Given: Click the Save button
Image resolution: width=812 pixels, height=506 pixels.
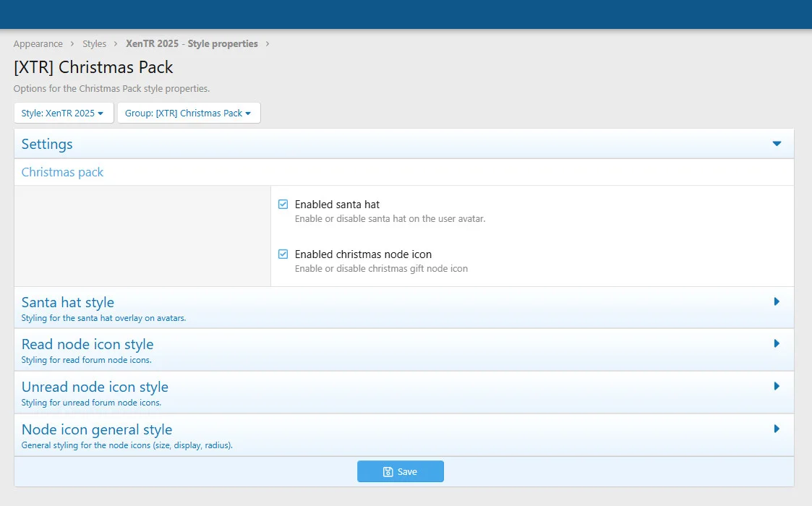Looking at the screenshot, I should (x=400, y=471).
